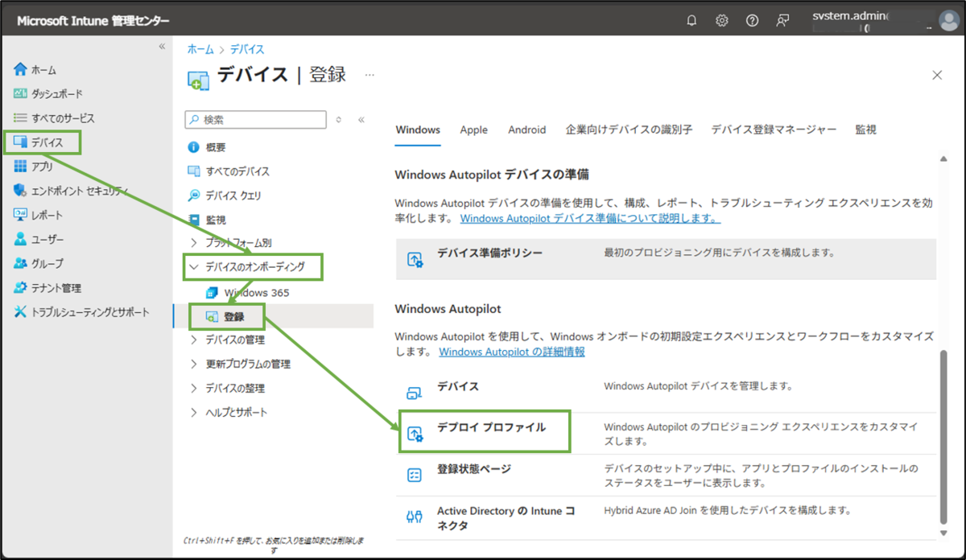The image size is (966, 560).
Task: Open Windows Autopilot デバイス準備について説明します link
Action: point(590,218)
